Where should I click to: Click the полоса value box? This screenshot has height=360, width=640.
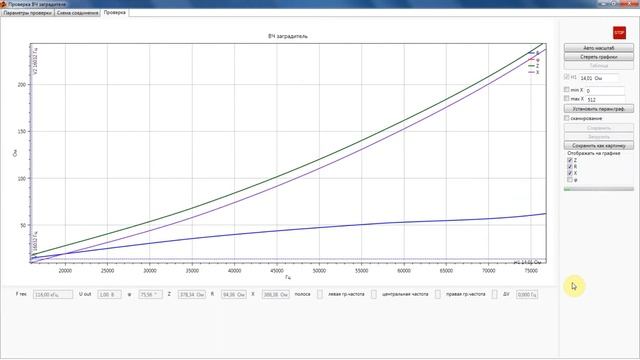click(x=320, y=294)
